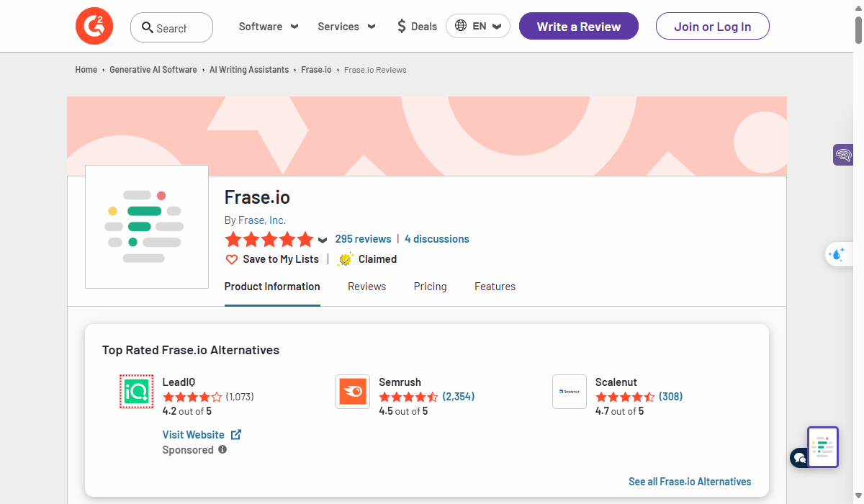
Task: Click the G2 logo icon
Action: [94, 27]
